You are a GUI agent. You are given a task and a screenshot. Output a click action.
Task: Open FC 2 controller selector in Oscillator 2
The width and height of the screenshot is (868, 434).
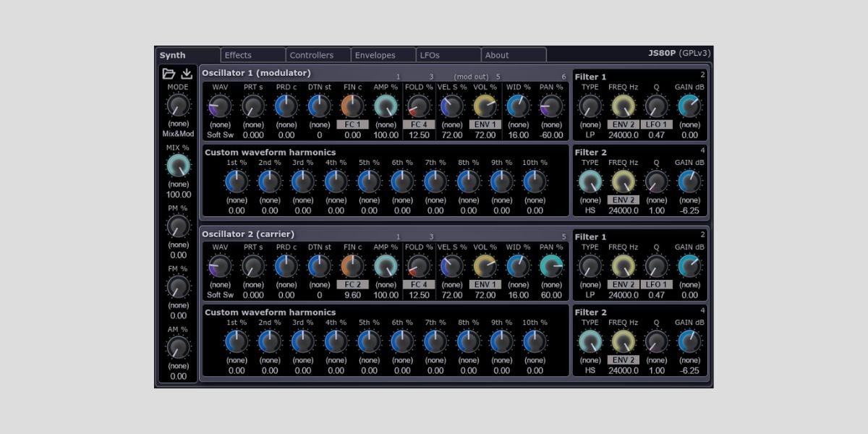[352, 284]
